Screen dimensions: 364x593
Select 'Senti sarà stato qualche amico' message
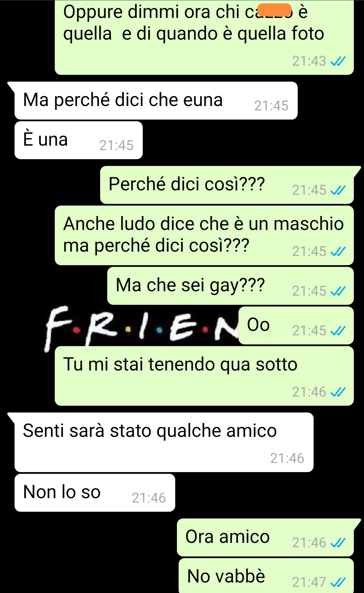click(x=164, y=442)
